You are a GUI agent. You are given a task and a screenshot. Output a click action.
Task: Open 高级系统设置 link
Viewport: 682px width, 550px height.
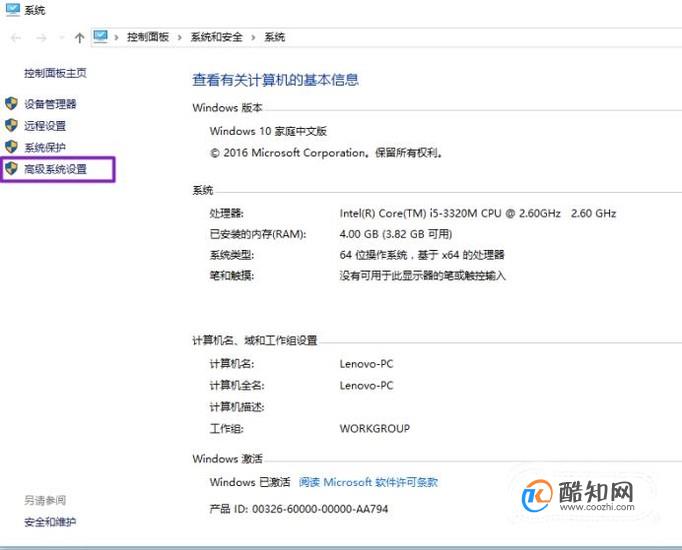point(55,169)
